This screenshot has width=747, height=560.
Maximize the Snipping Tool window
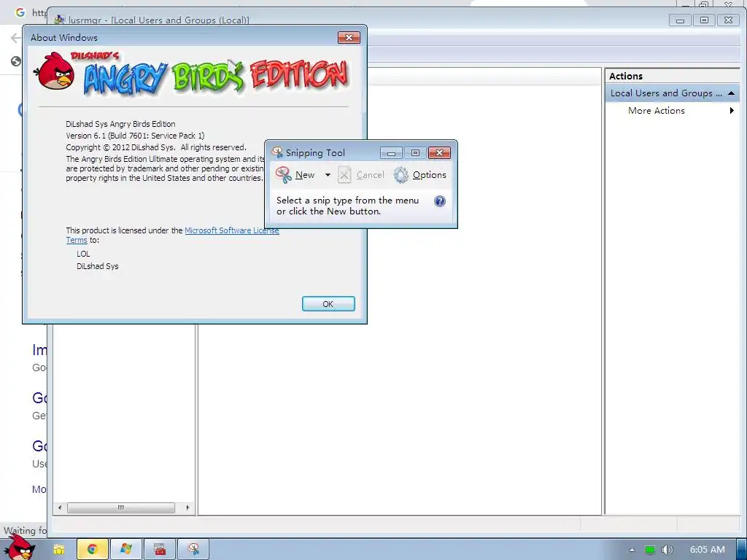(x=415, y=153)
